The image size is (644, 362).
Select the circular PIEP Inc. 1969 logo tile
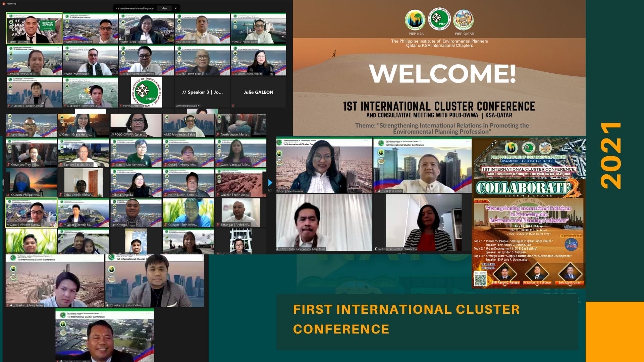point(146,92)
